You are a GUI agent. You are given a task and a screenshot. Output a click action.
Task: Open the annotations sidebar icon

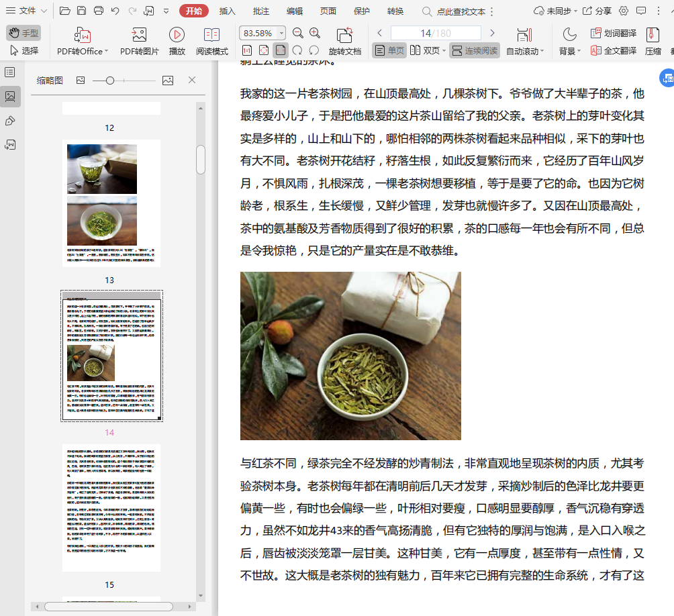pos(10,121)
